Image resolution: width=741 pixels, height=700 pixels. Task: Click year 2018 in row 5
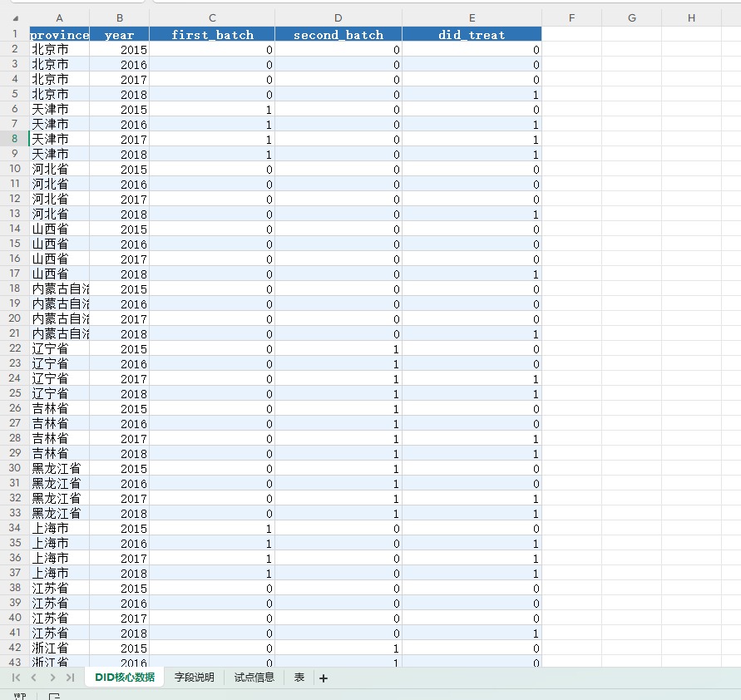[120, 95]
